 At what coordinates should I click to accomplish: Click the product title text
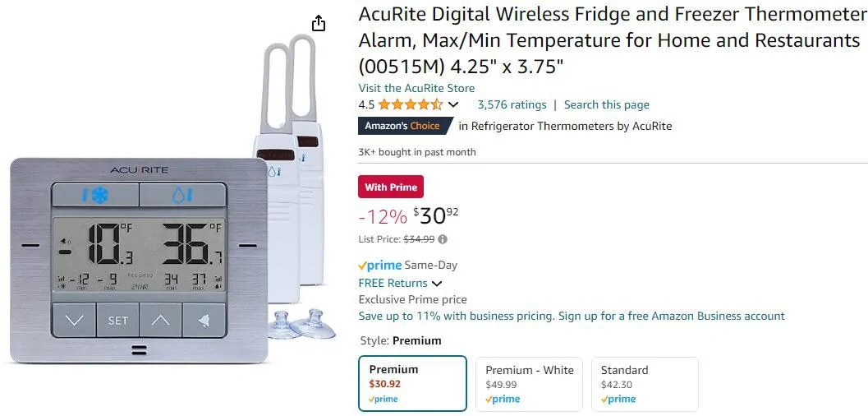click(612, 40)
